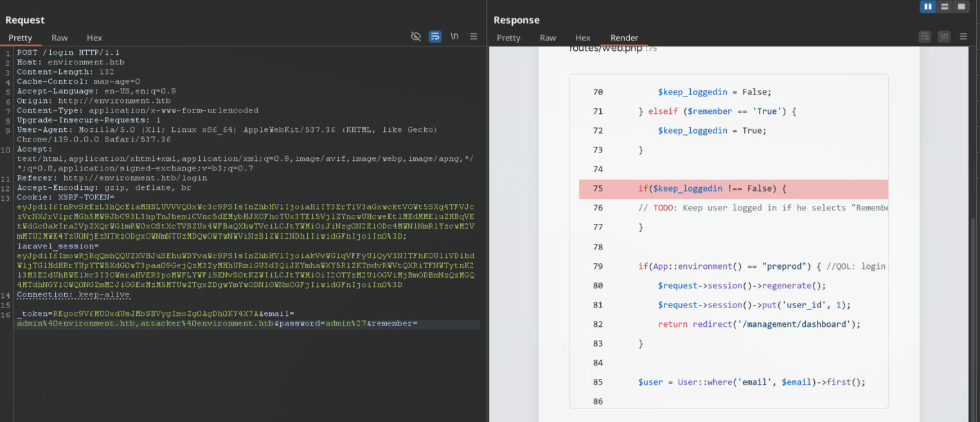The width and height of the screenshot is (980, 422).
Task: Open Response Raw tab
Action: pos(548,38)
